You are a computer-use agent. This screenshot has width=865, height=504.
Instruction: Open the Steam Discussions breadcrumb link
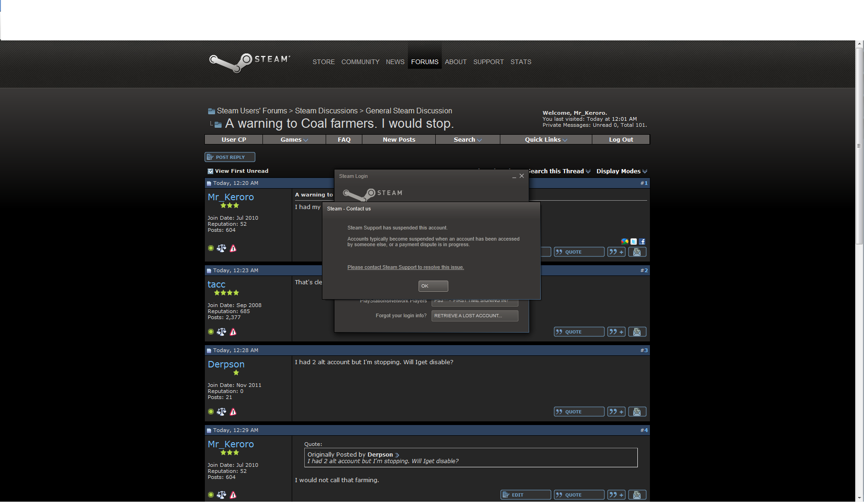[326, 111]
